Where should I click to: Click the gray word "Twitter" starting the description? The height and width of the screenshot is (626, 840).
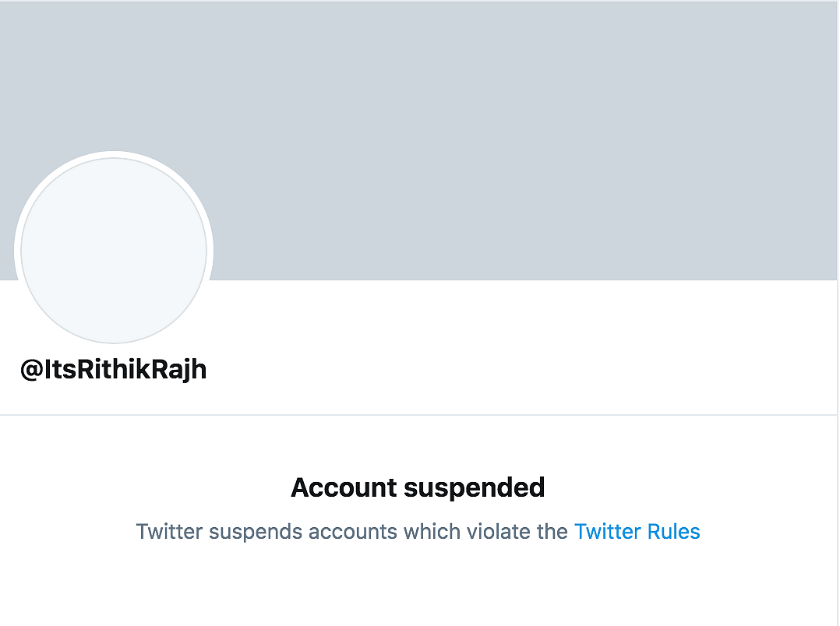point(169,532)
